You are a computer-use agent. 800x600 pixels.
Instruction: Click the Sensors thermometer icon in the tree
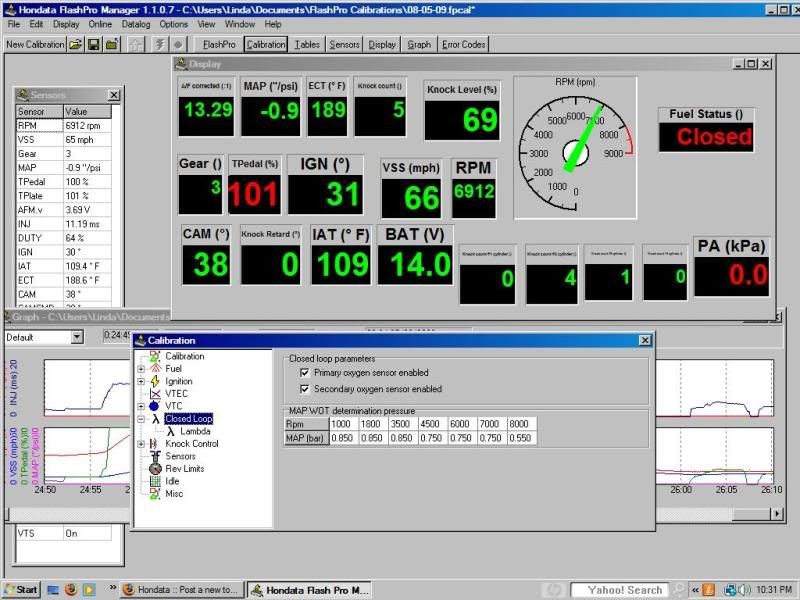(156, 456)
